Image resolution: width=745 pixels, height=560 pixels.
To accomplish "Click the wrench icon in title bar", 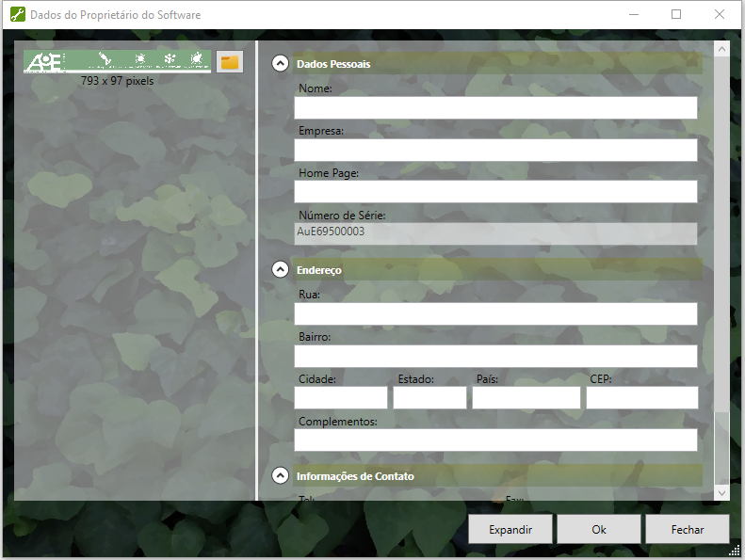I will (x=16, y=15).
